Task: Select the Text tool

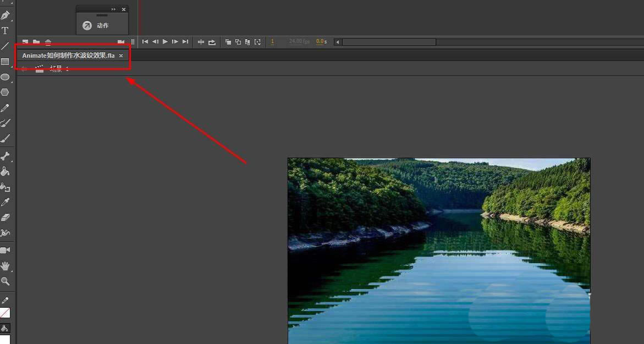Action: point(5,31)
